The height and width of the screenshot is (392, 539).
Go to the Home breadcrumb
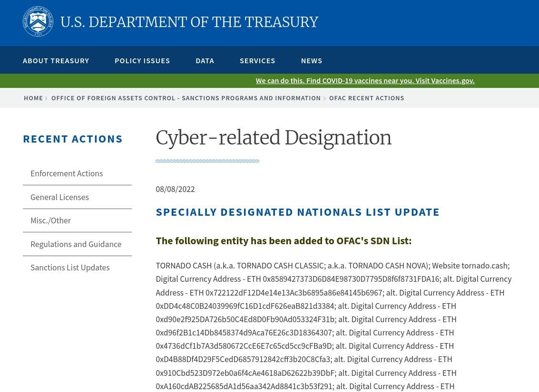coord(33,98)
